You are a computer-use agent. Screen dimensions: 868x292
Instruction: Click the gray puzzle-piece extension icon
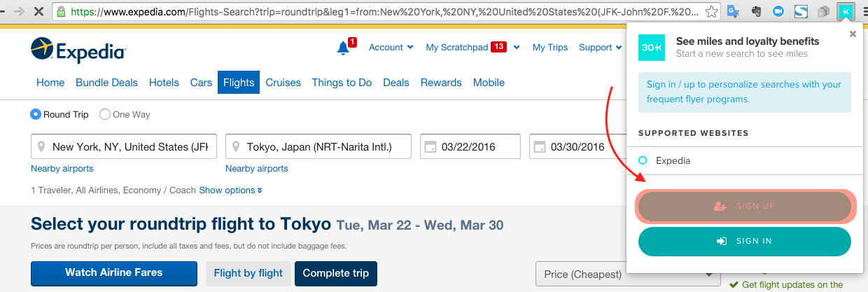coord(824,12)
